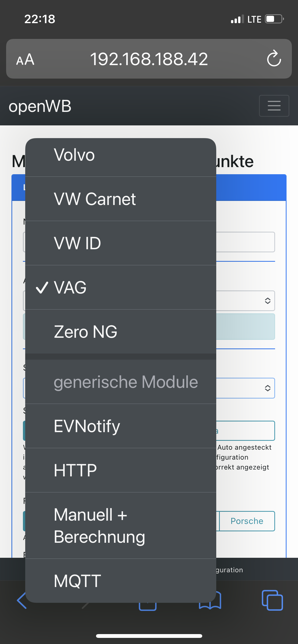Select the checked VAG option

click(x=120, y=287)
